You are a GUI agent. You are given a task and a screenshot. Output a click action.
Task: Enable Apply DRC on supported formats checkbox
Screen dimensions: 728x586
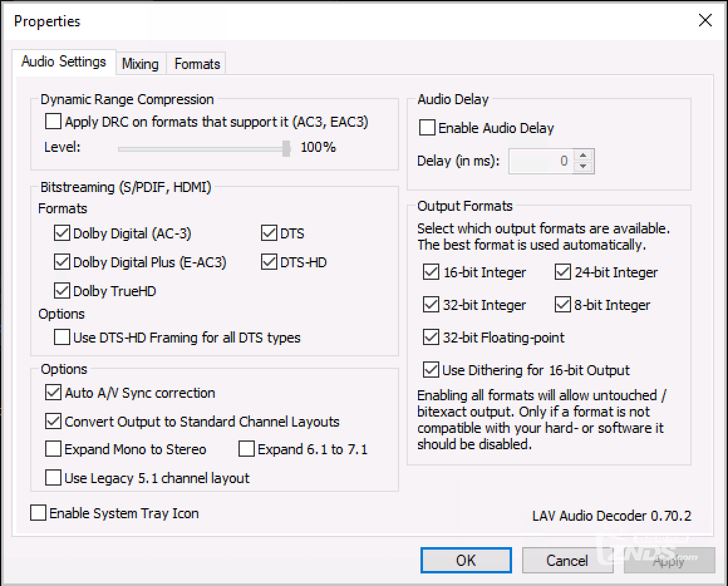(x=54, y=121)
